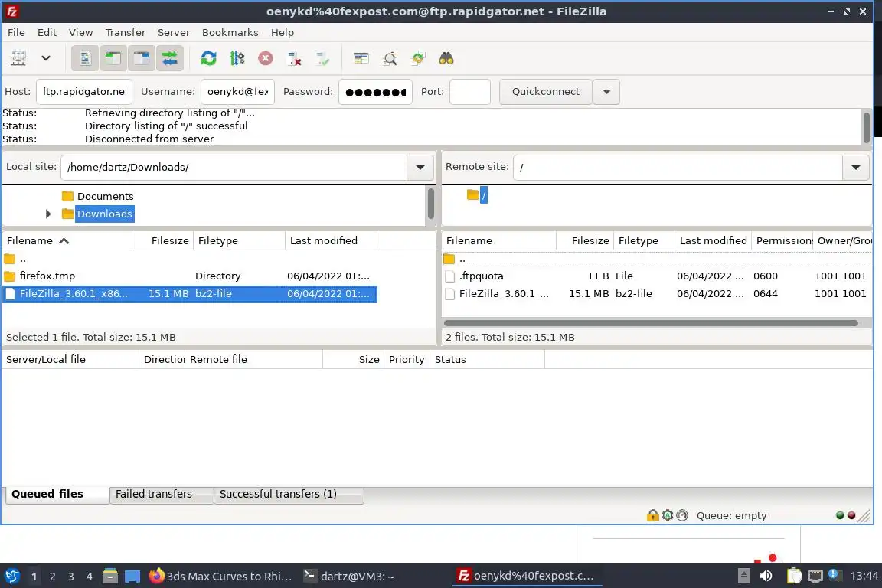The height and width of the screenshot is (588, 882).
Task: Expand the Downloads folder tree node
Action: (48, 214)
